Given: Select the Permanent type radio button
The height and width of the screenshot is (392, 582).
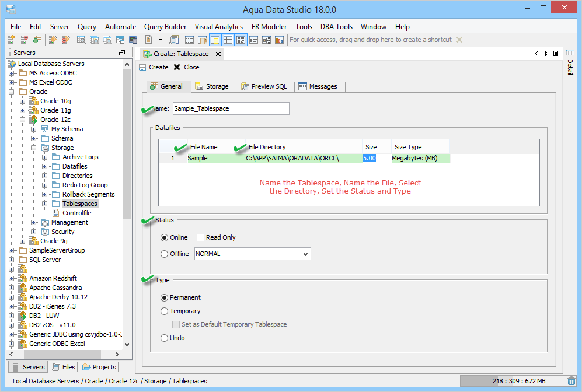Looking at the screenshot, I should coord(164,298).
